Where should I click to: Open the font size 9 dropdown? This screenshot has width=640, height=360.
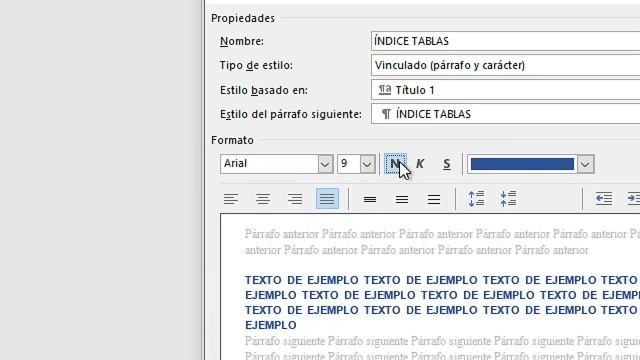click(x=367, y=164)
